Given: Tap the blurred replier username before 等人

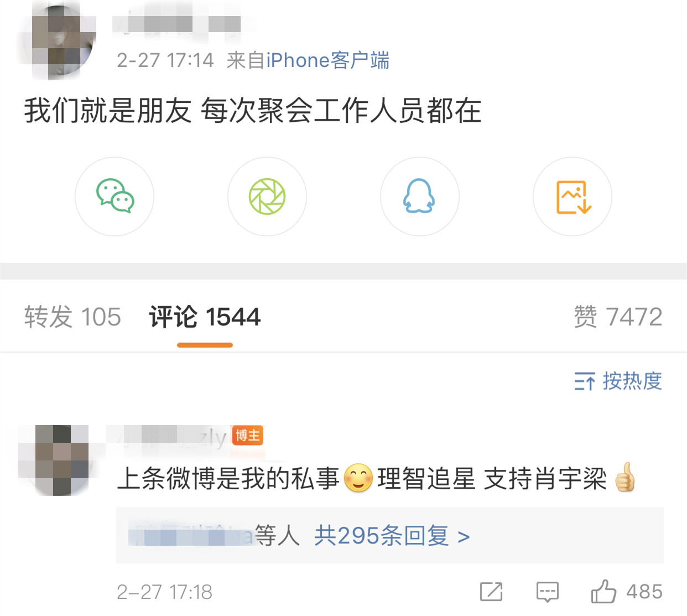Looking at the screenshot, I should [x=191, y=536].
